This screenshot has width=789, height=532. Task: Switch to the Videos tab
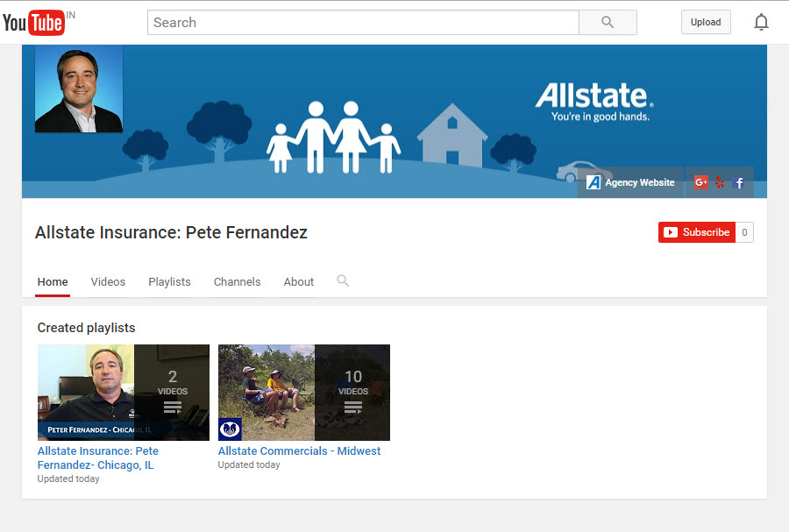[x=108, y=282]
